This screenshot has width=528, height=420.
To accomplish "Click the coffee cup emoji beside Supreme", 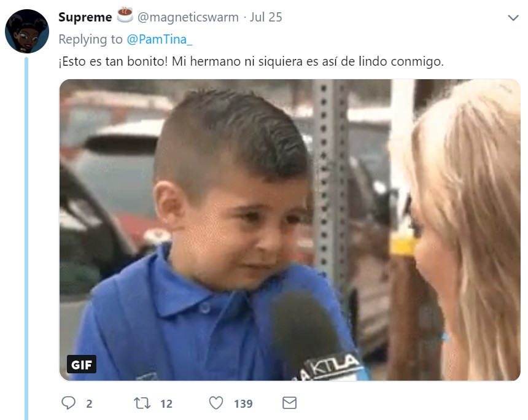I will [x=125, y=15].
